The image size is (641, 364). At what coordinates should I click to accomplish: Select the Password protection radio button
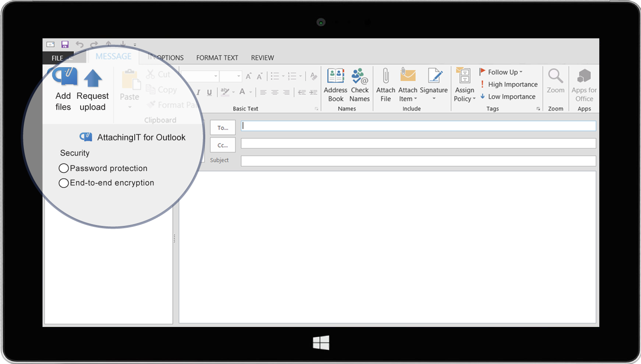tap(64, 169)
